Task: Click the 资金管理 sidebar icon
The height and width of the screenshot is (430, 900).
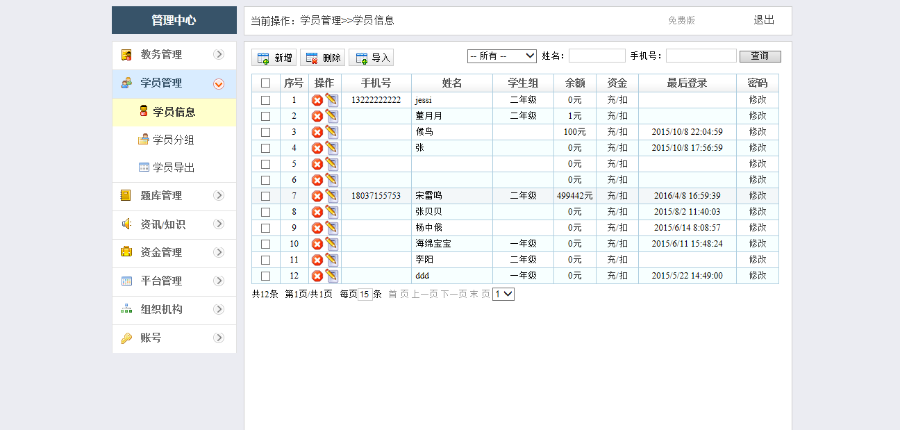Action: pyautogui.click(x=126, y=252)
